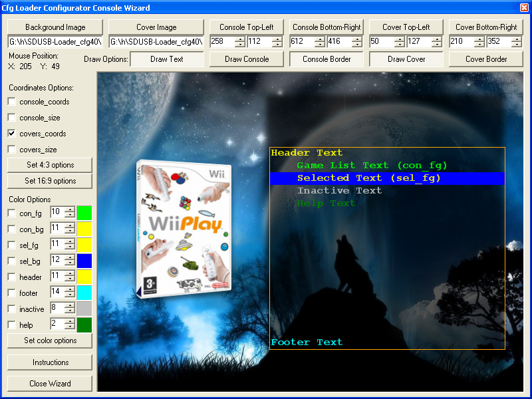Uncheck the covers_coords checkbox

click(12, 134)
